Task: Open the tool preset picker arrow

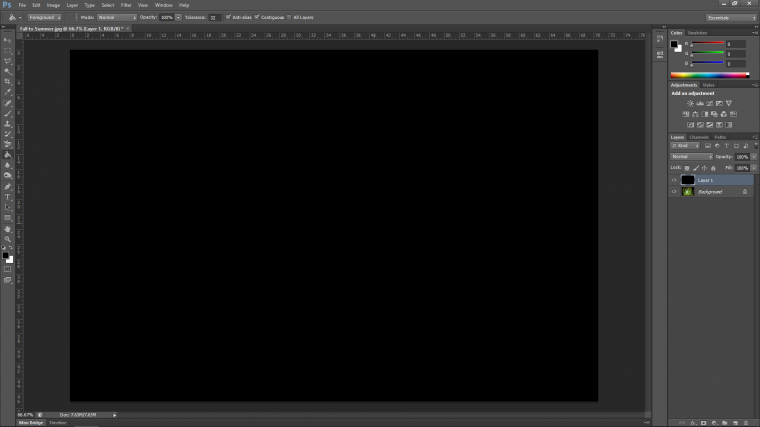Action: (20, 17)
